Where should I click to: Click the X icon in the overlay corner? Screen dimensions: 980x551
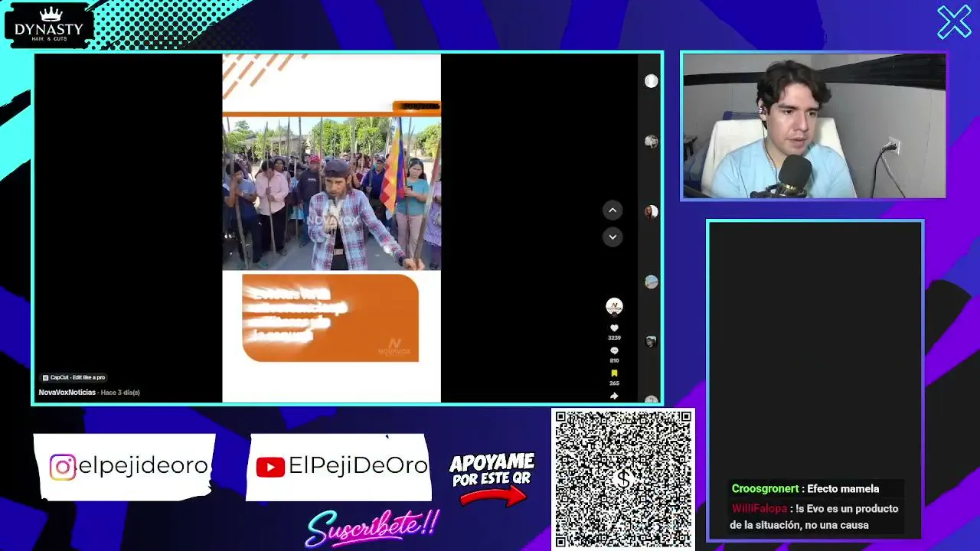(x=954, y=22)
